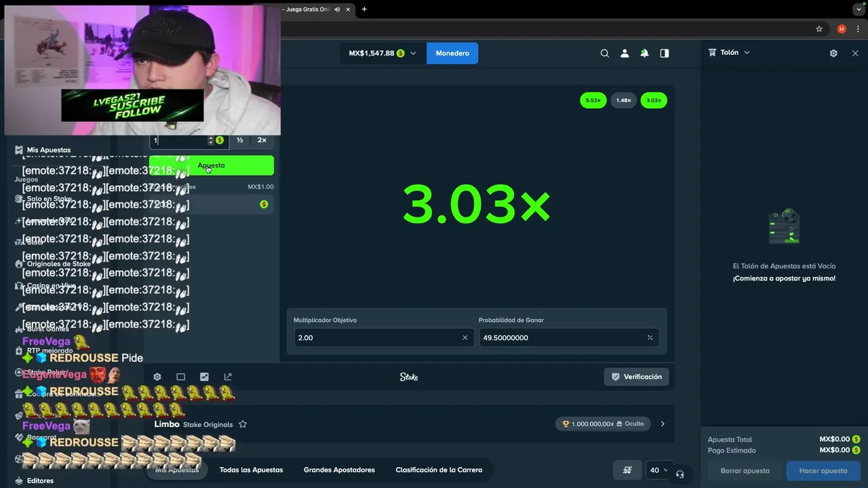Open Chrome tab search dropdown arrow

click(859, 9)
